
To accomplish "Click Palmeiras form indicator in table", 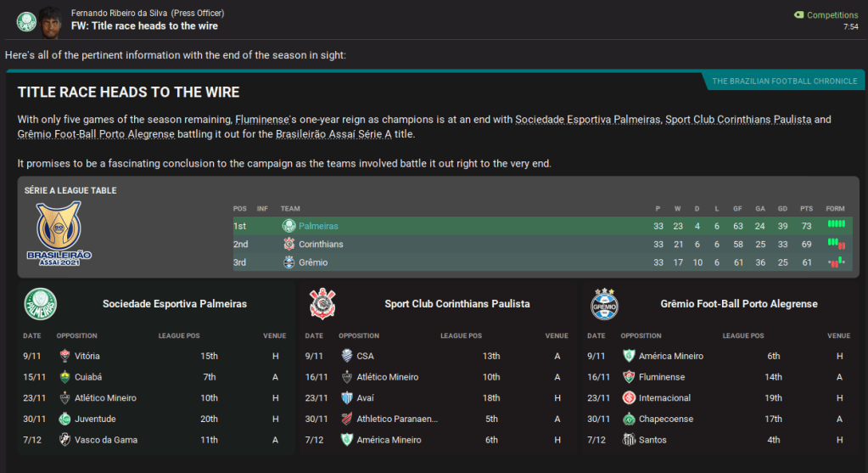I will coord(837,224).
